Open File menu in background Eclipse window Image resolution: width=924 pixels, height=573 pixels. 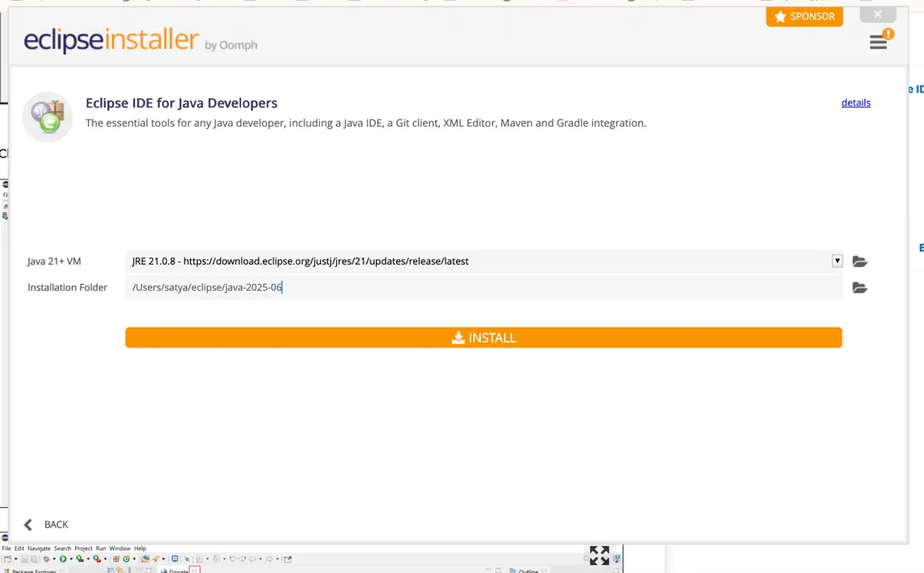point(7,548)
